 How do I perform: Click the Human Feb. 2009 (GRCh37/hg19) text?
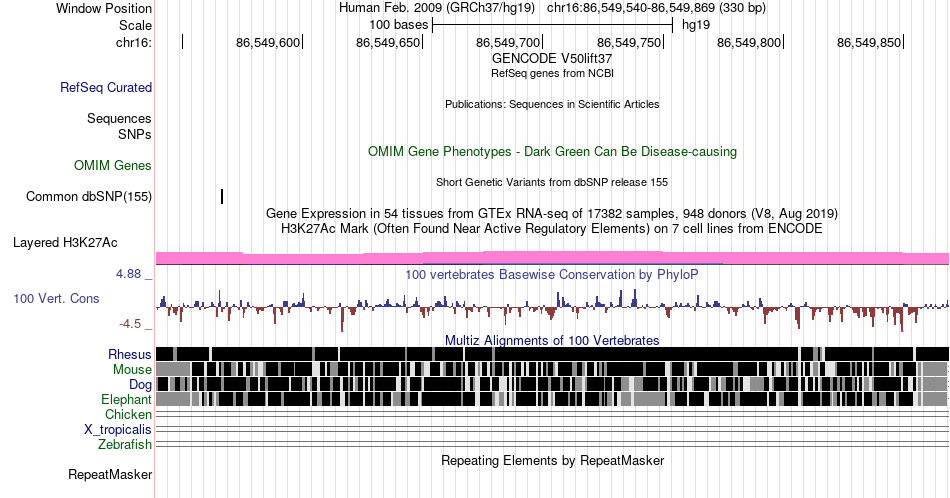(437, 8)
